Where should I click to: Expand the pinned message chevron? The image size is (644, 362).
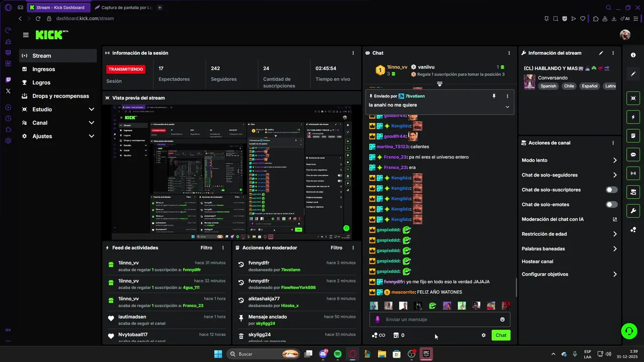point(507,107)
